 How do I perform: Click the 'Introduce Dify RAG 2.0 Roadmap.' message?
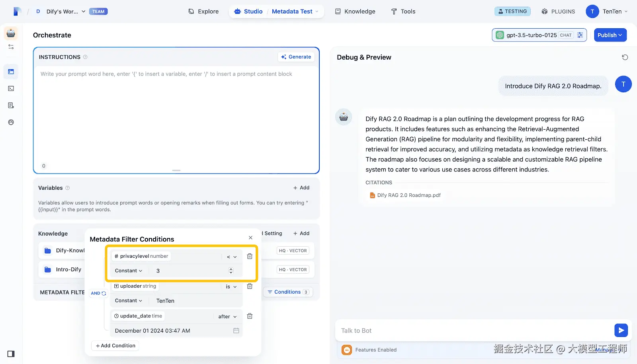click(553, 86)
